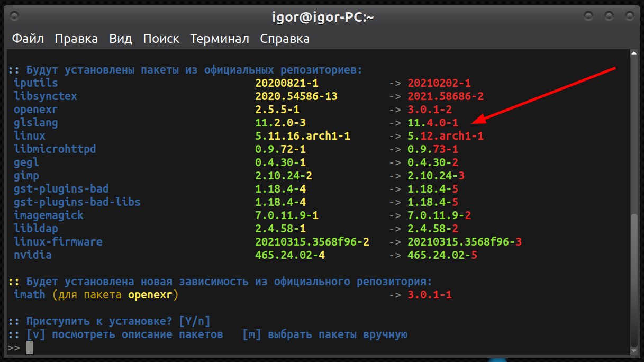Screen dimensions: 644x362
Task: Open the Терминал menu
Action: coord(220,39)
